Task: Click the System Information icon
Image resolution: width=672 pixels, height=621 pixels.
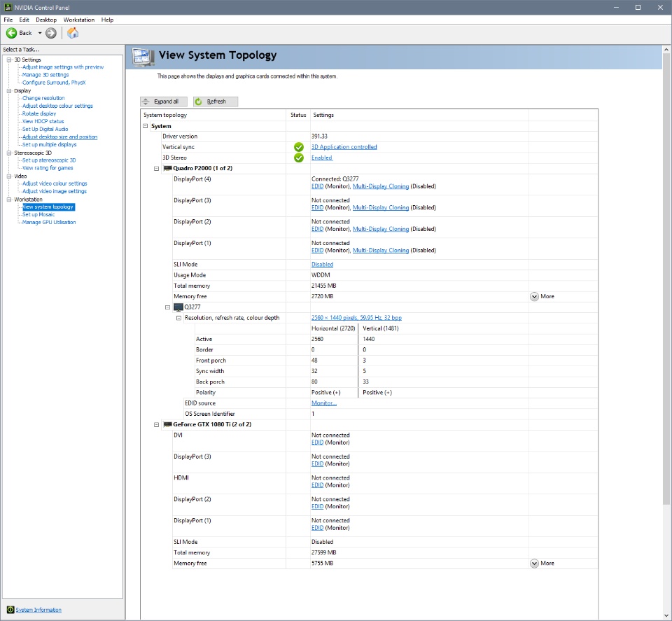Action: (10, 610)
